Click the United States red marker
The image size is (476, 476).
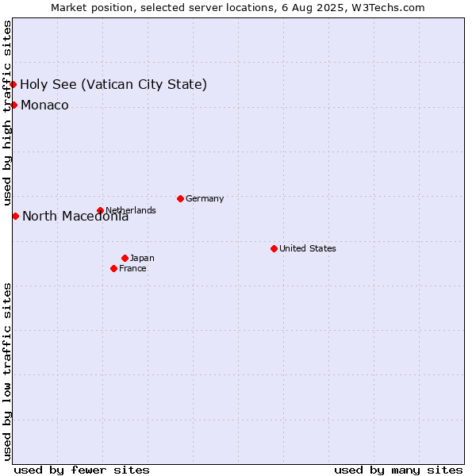pyautogui.click(x=274, y=248)
